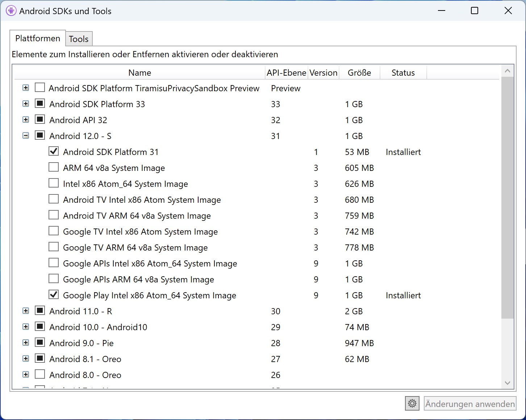The width and height of the screenshot is (526, 420).
Task: Click the 'Android 11.0 - R' row label
Action: [x=81, y=311]
